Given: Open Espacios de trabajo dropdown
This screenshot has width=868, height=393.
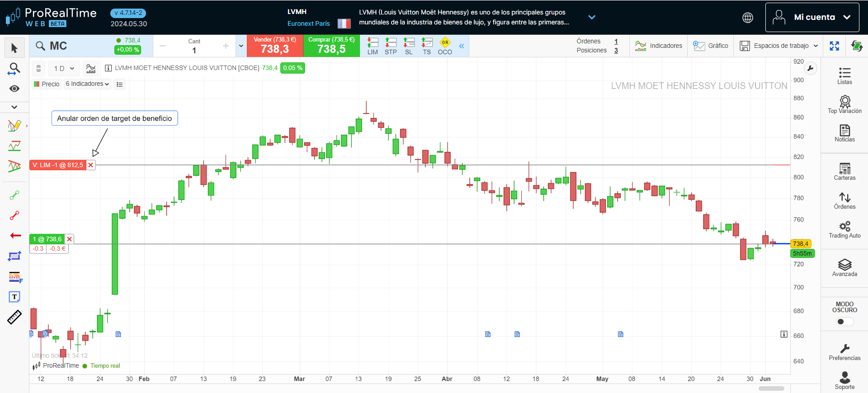Looking at the screenshot, I should click(x=779, y=46).
